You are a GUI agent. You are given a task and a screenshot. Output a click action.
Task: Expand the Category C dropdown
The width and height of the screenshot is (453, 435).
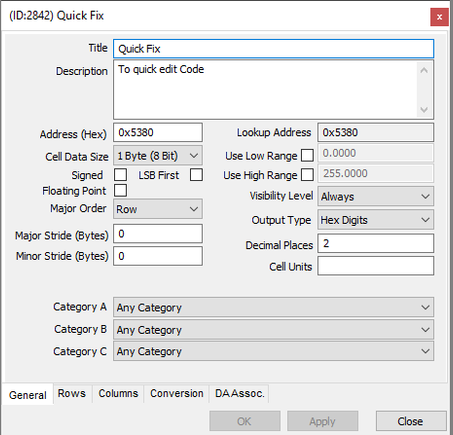coord(273,351)
